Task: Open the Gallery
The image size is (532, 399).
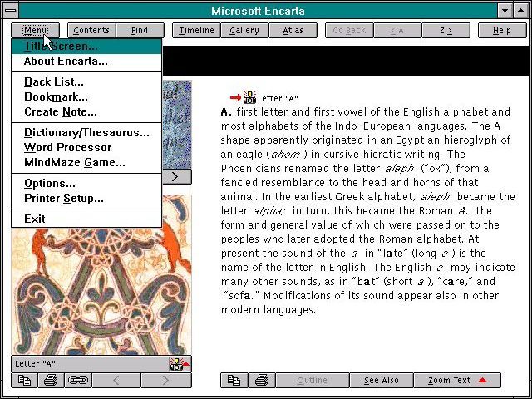Action: (244, 30)
